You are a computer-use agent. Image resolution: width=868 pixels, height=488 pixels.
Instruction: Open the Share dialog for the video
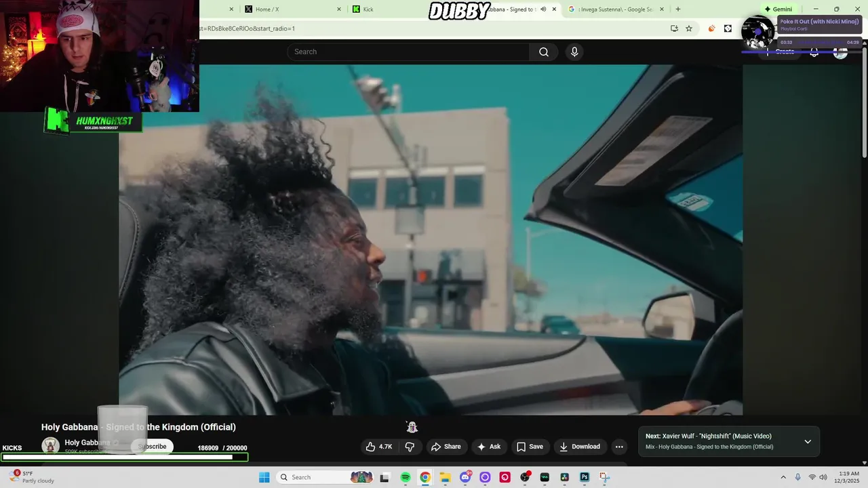click(x=446, y=447)
